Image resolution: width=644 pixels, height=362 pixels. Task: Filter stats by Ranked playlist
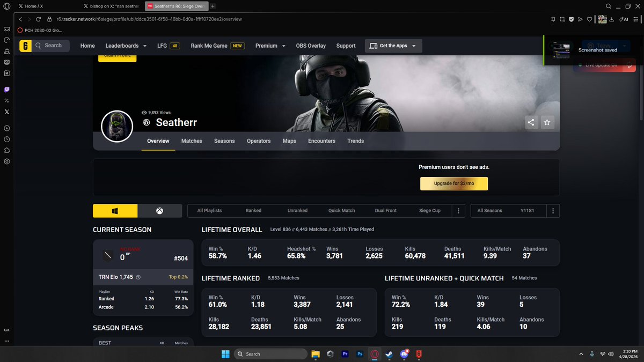click(x=253, y=211)
